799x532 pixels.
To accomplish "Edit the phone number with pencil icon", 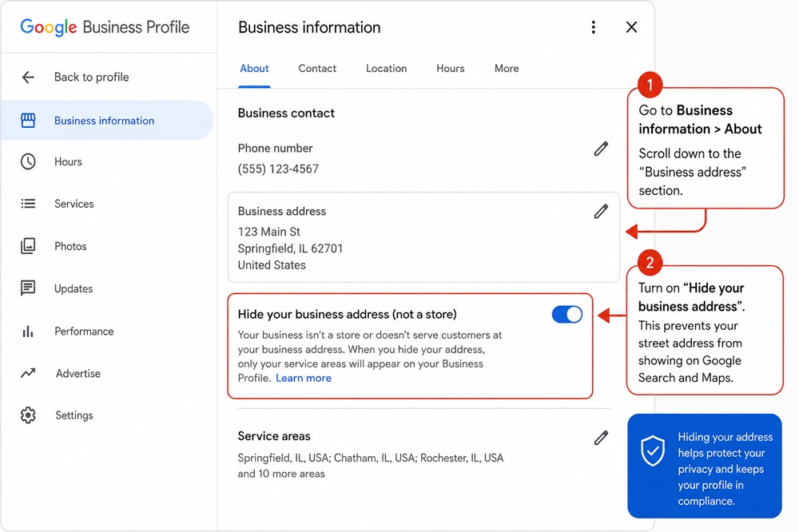I will [x=602, y=149].
